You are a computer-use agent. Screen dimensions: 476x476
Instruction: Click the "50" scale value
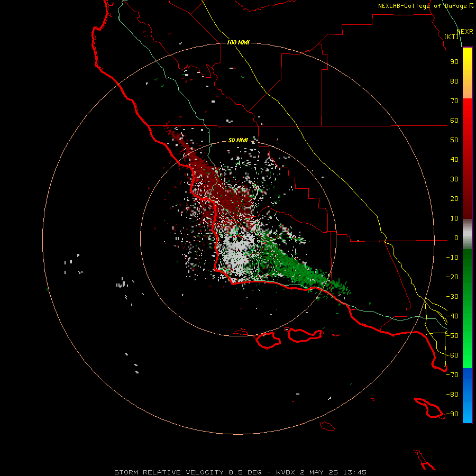point(454,140)
